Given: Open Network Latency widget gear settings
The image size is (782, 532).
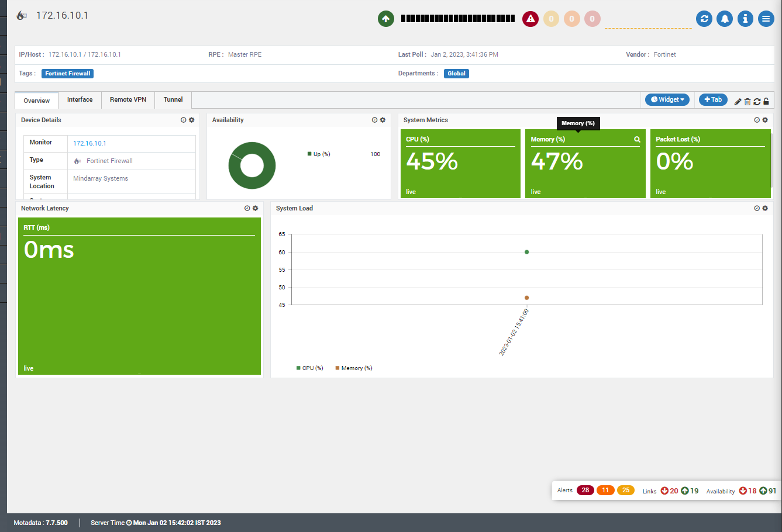Looking at the screenshot, I should coord(256,208).
